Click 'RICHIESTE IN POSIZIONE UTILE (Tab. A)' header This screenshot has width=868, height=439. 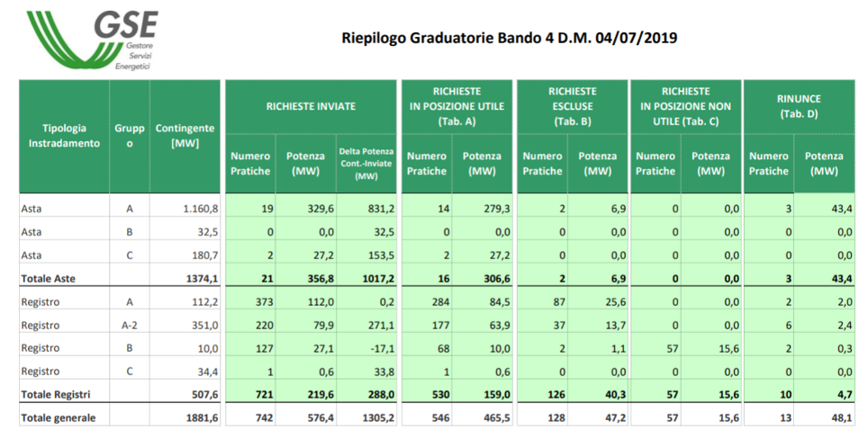pyautogui.click(x=457, y=106)
